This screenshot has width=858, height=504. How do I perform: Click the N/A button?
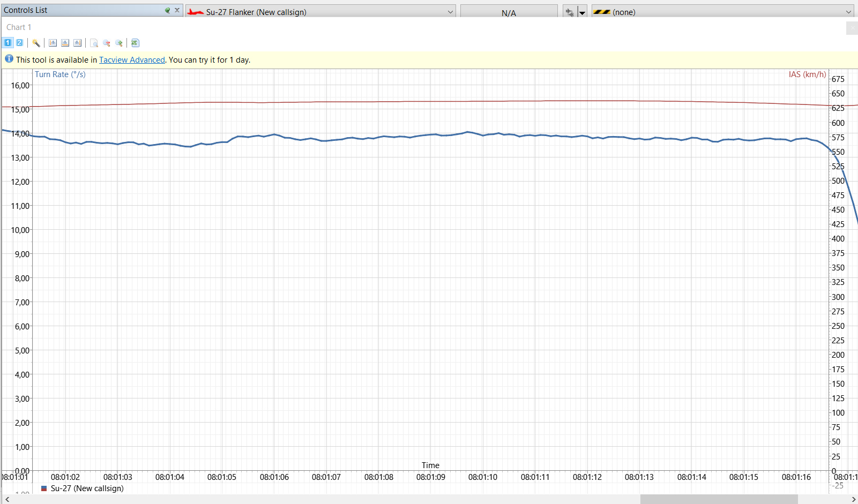click(509, 12)
